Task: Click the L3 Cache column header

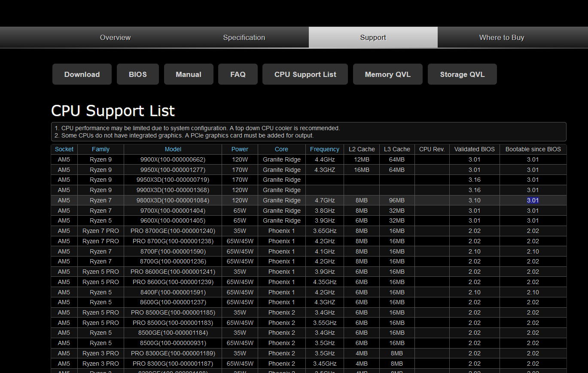Action: pos(397,149)
